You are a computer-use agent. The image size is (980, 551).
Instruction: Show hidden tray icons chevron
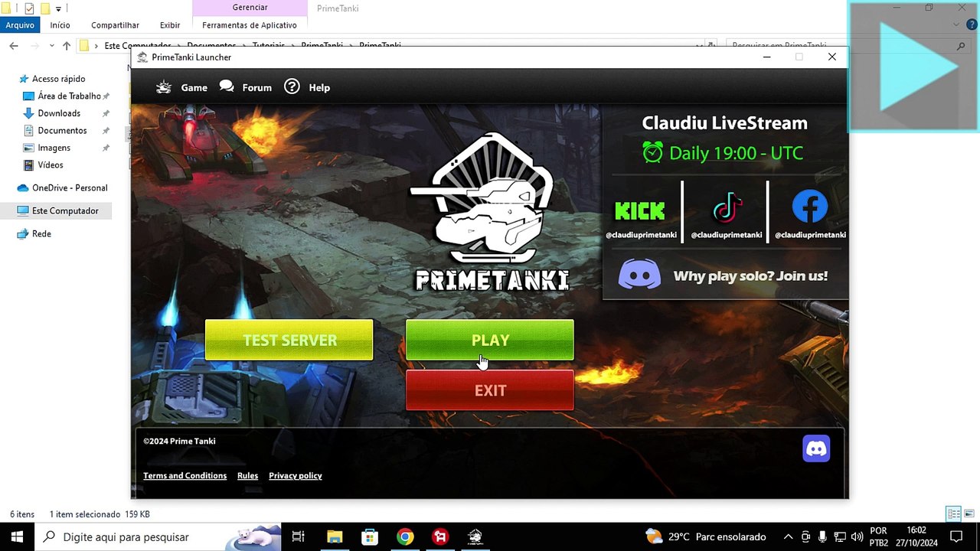click(788, 536)
